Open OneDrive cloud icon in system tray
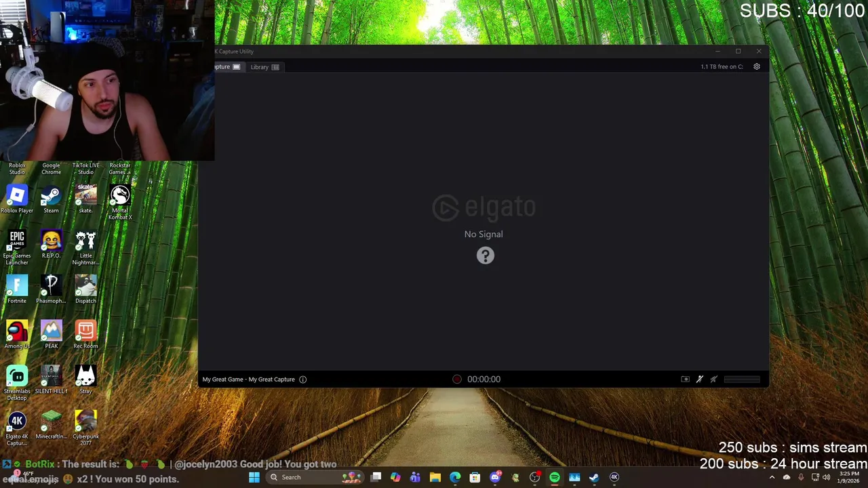868x488 pixels. click(787, 477)
